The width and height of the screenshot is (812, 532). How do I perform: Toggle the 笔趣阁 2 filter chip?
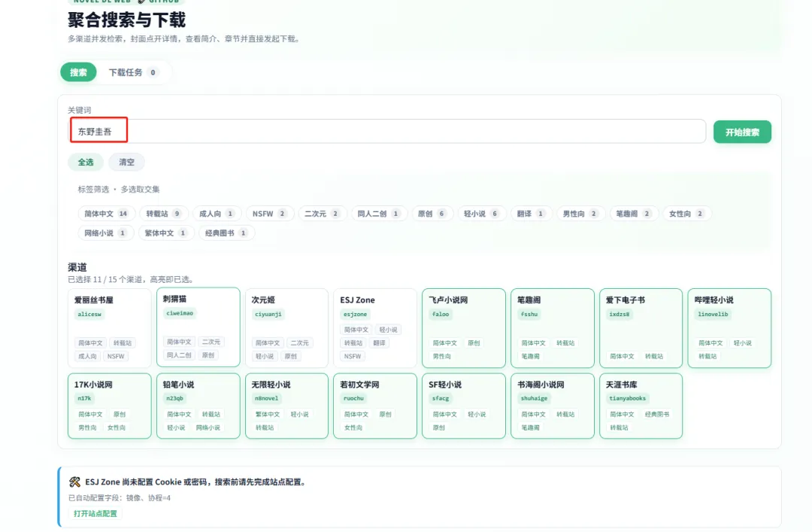point(633,214)
